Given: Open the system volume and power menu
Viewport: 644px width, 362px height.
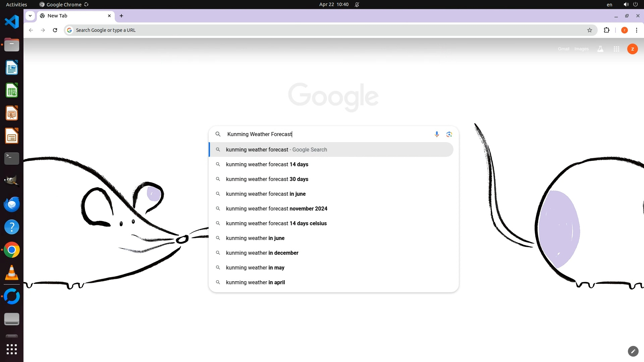Looking at the screenshot, I should point(631,4).
